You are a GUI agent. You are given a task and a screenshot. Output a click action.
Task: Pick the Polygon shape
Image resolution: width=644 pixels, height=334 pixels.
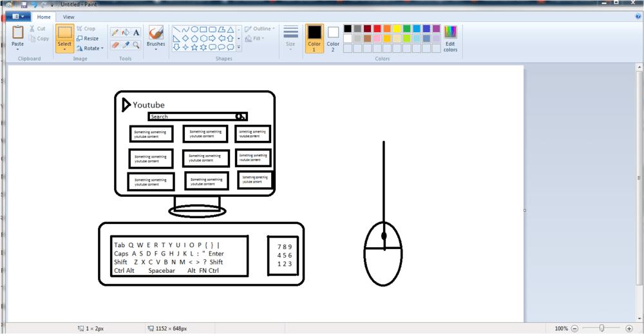(x=222, y=30)
